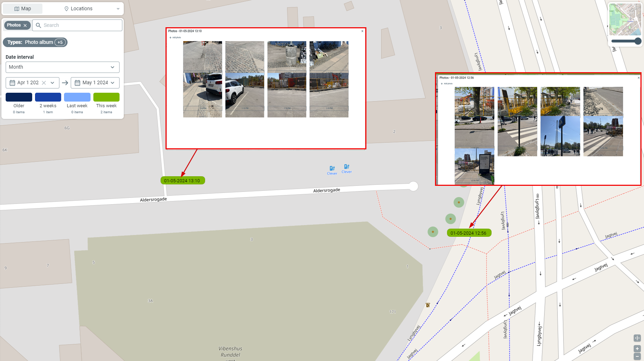
Task: Toggle the 2 weeks color filter
Action: pyautogui.click(x=48, y=97)
